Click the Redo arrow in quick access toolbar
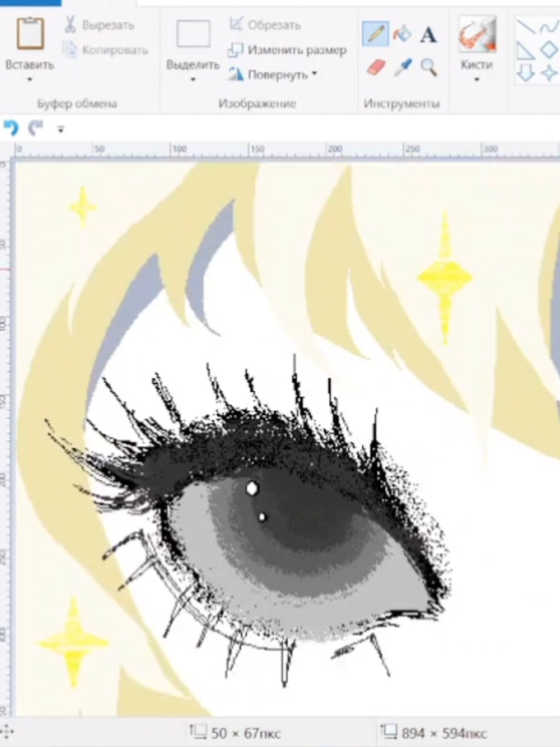Viewport: 560px width, 747px height. click(x=36, y=127)
